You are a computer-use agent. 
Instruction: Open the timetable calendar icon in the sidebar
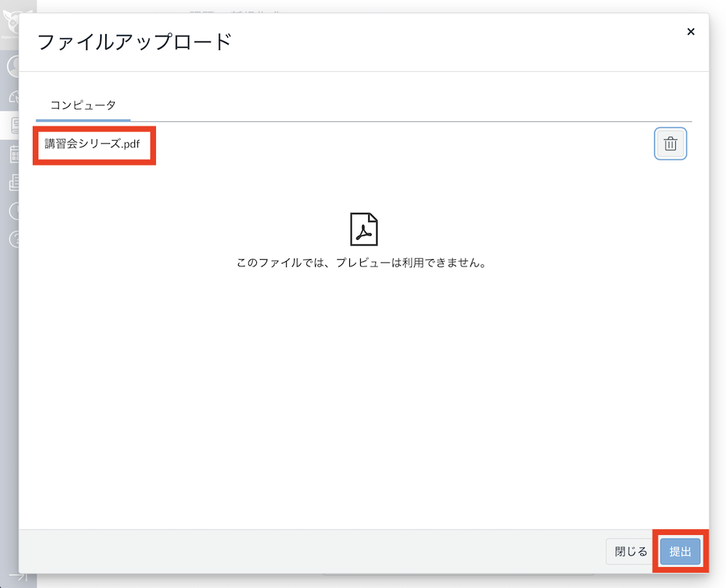tap(15, 153)
